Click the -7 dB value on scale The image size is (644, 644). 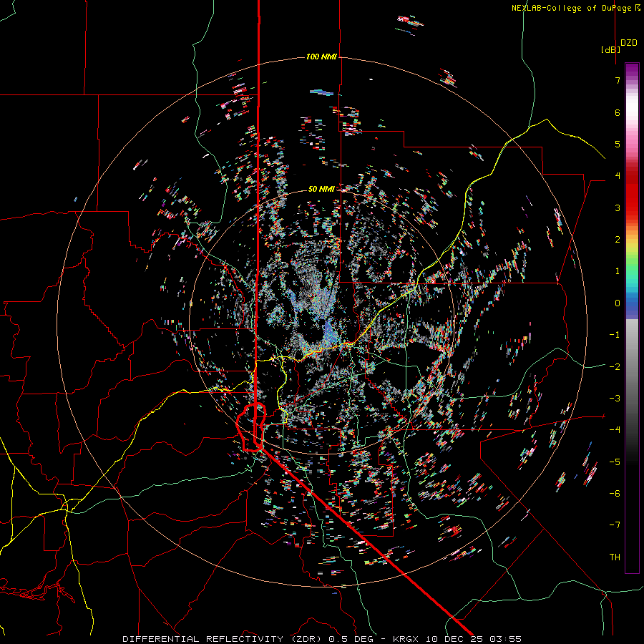click(x=615, y=525)
